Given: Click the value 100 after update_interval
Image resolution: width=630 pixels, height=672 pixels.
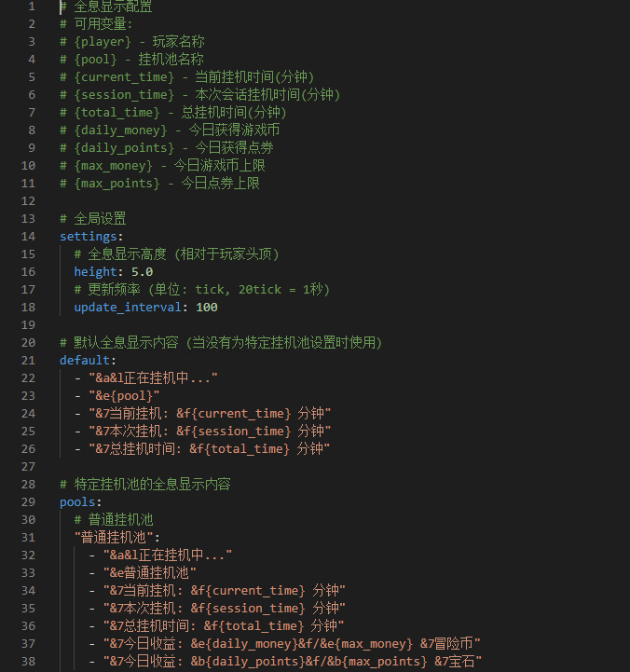Looking at the screenshot, I should pos(207,308).
